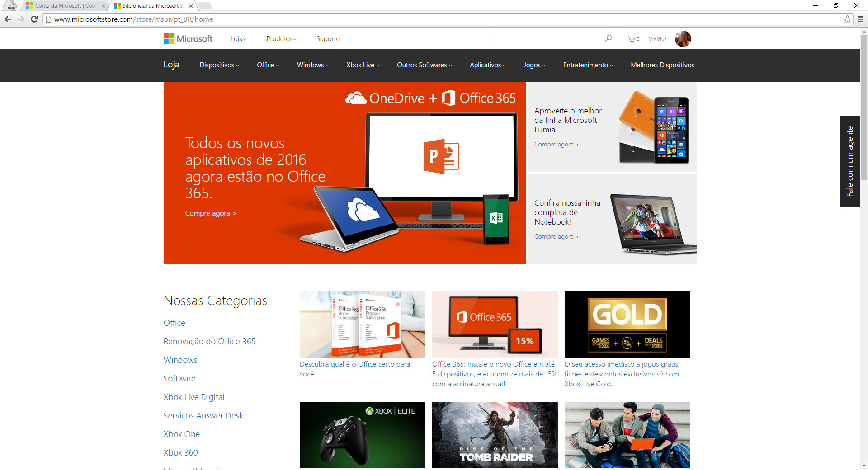Click 'O seu acesso imediato a jogos' link
The width and height of the screenshot is (868, 470).
point(622,374)
